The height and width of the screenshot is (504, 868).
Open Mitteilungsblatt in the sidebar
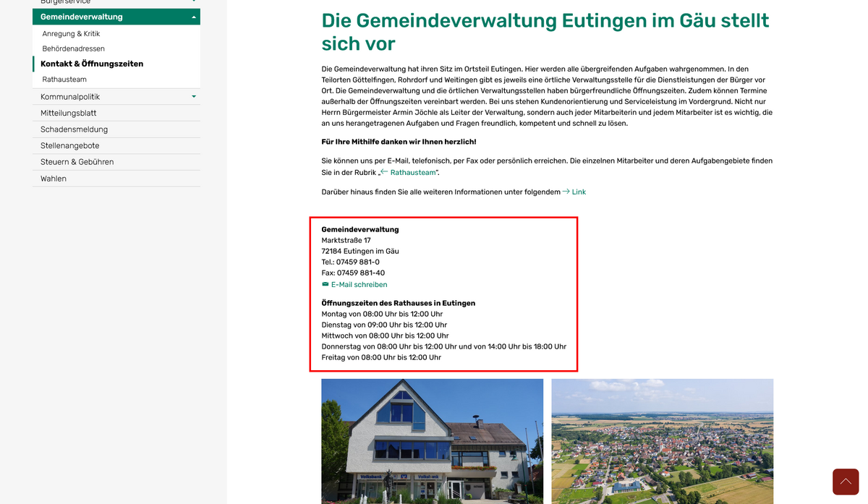point(69,113)
